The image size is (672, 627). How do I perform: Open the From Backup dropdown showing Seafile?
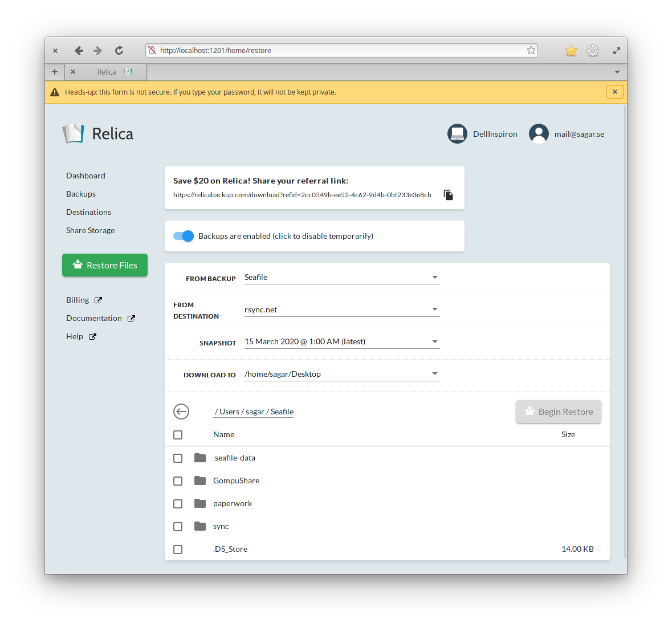click(342, 278)
